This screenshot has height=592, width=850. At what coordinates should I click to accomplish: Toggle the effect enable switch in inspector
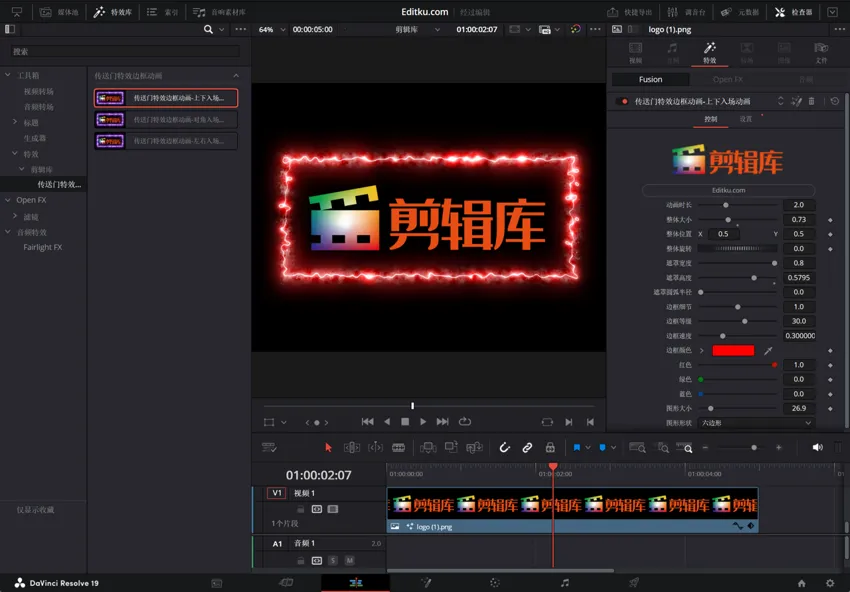625,101
